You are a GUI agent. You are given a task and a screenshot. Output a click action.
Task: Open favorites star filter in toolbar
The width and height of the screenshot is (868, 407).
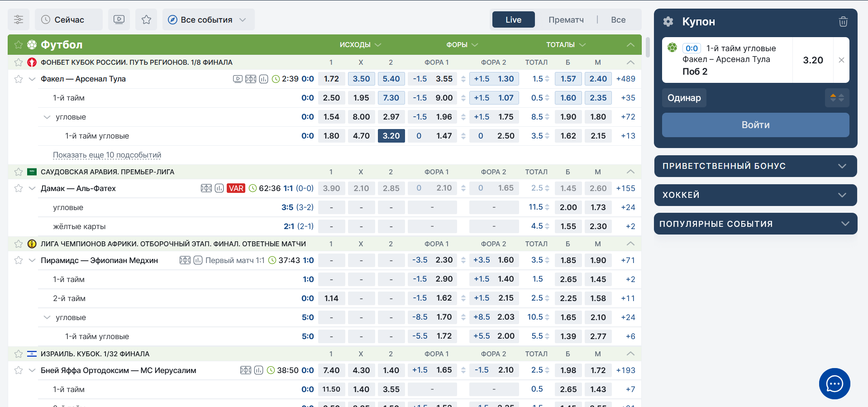click(146, 19)
